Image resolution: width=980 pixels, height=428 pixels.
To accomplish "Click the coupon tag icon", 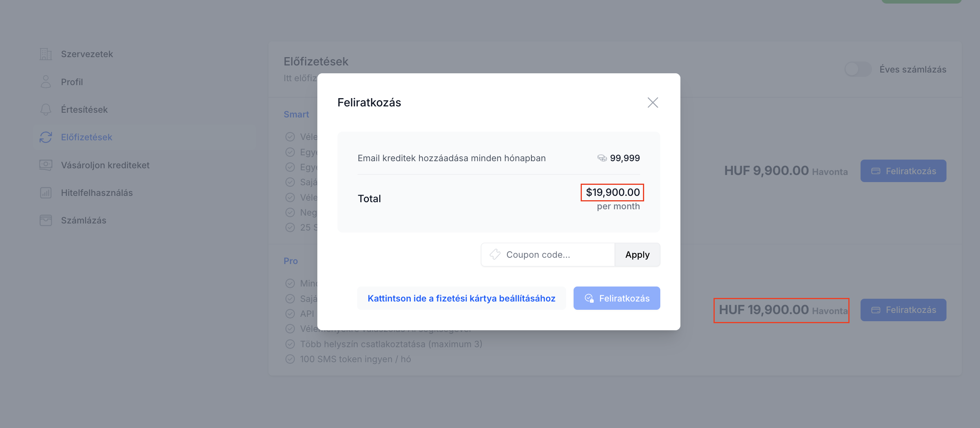I will pos(495,255).
